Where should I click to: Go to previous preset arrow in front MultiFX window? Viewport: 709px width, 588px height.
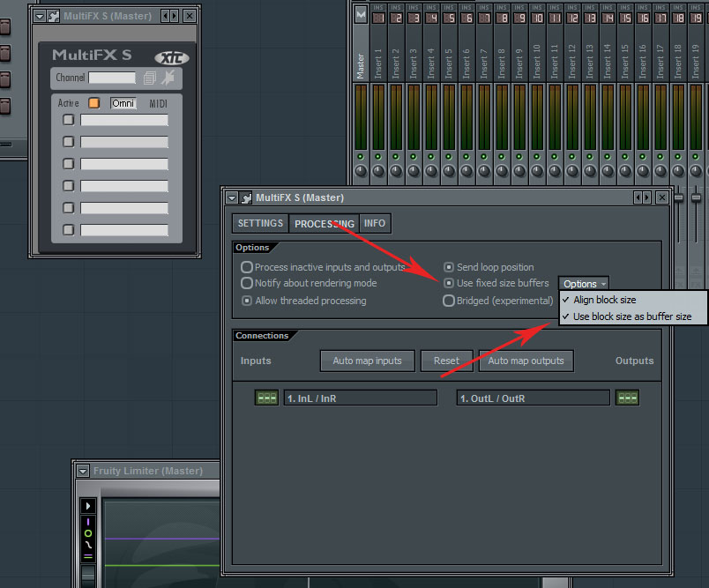pos(638,197)
